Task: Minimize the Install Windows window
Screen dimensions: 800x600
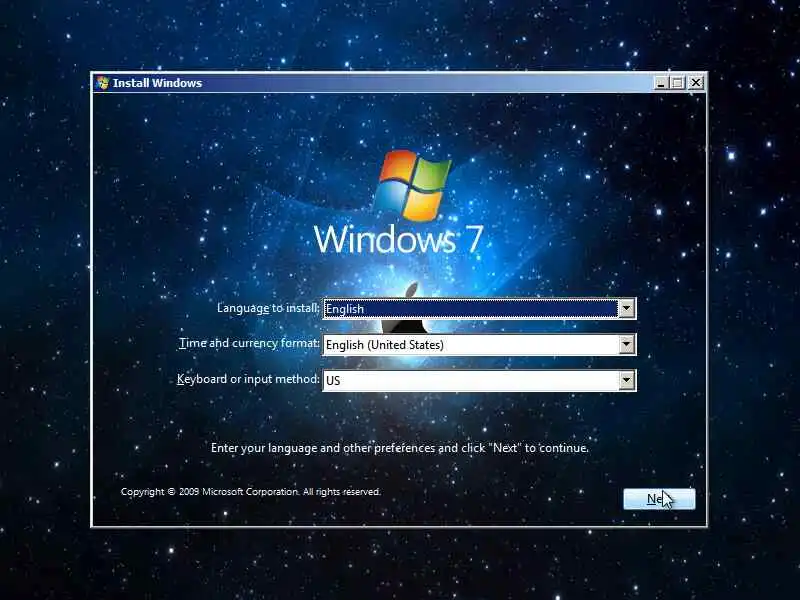Action: tap(661, 83)
